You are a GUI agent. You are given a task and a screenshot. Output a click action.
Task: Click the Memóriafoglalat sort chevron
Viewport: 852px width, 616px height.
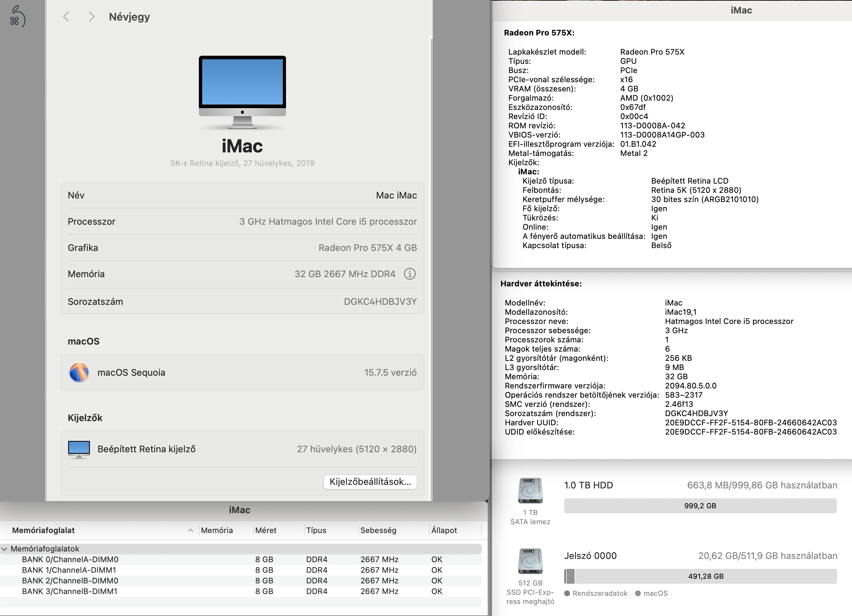point(190,530)
